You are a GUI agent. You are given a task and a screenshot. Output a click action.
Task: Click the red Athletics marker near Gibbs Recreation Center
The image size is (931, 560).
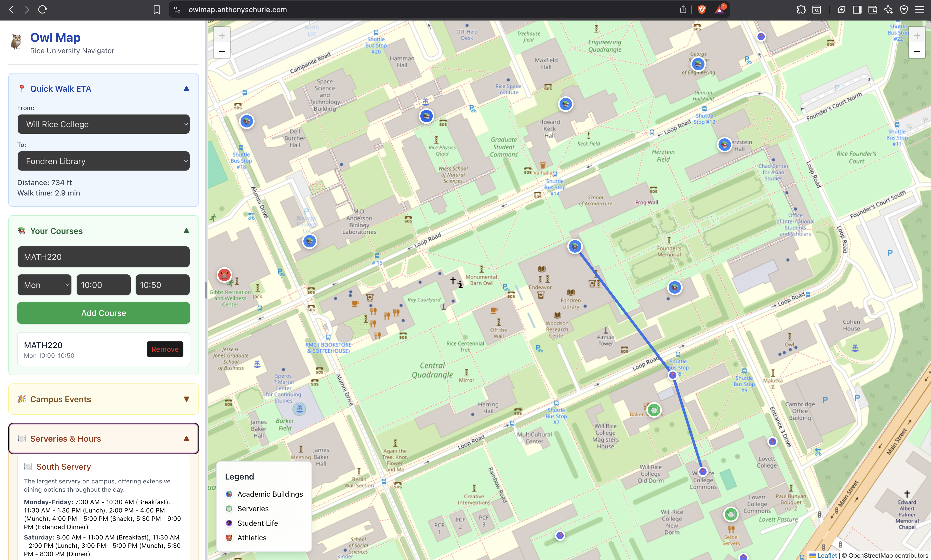[x=224, y=275]
